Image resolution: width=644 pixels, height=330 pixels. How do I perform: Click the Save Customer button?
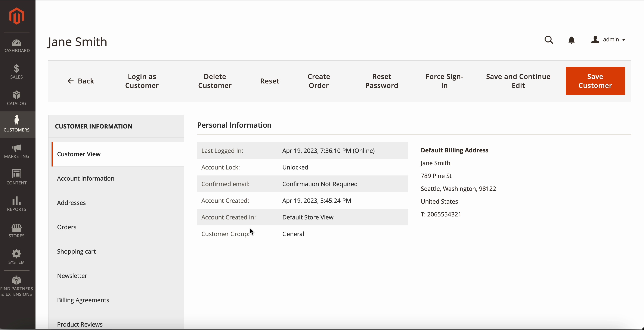click(x=595, y=81)
